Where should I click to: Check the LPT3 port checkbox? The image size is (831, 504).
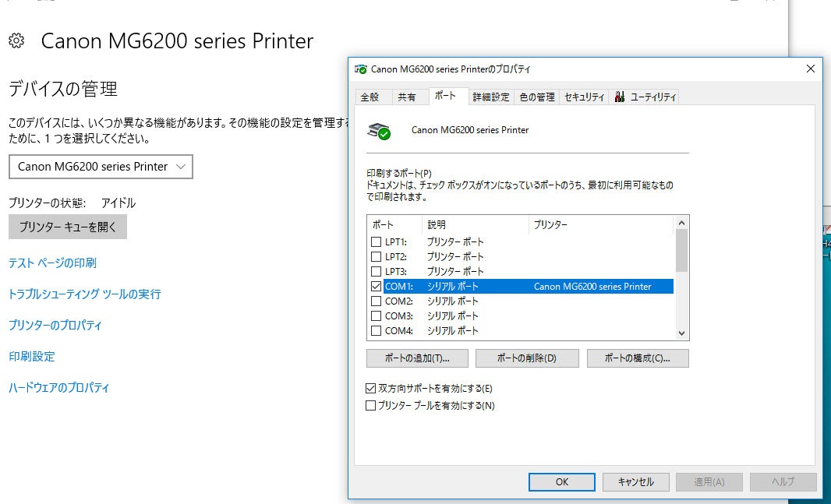click(376, 272)
